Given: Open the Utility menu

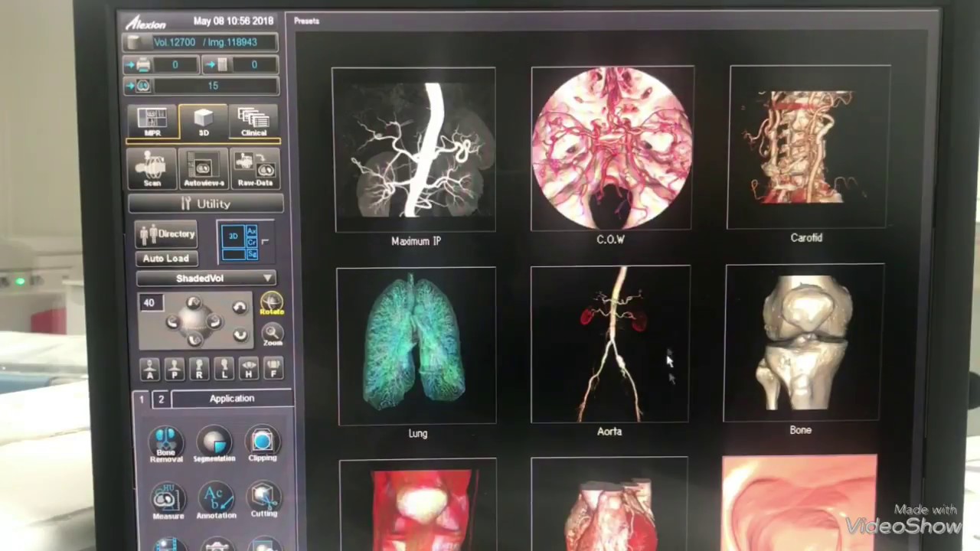Looking at the screenshot, I should pos(206,204).
